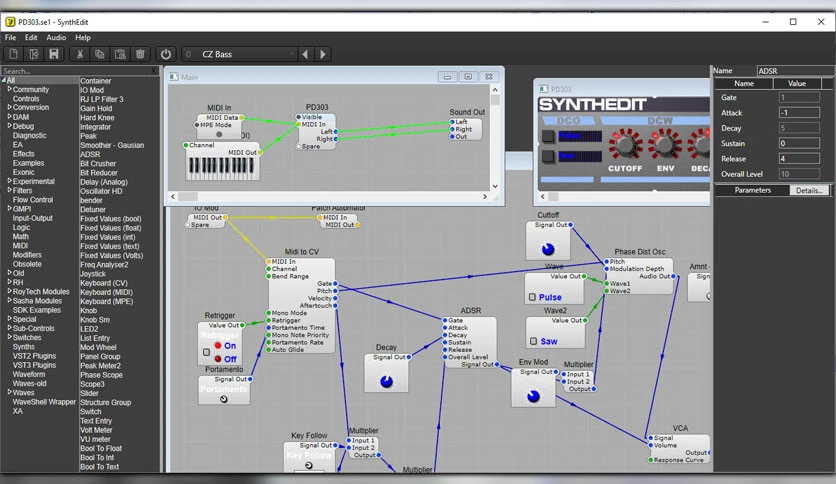836x484 pixels.
Task: Click the PD303 panel window icon
Action: 543,89
